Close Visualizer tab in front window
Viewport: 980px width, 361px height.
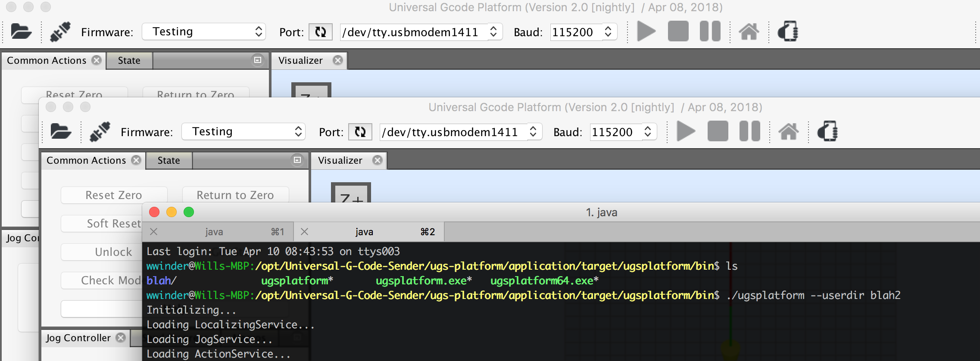click(x=378, y=160)
